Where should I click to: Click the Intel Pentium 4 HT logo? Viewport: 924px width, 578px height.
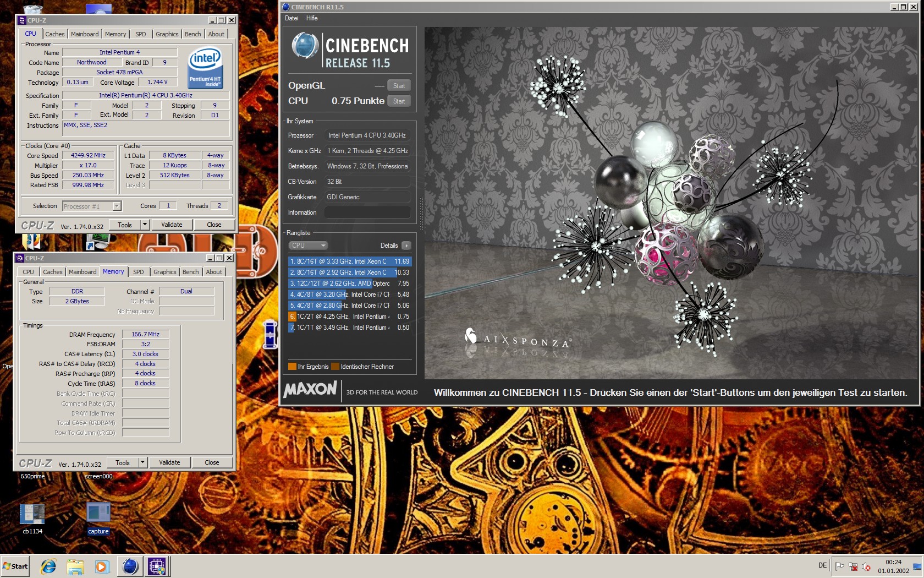point(205,67)
